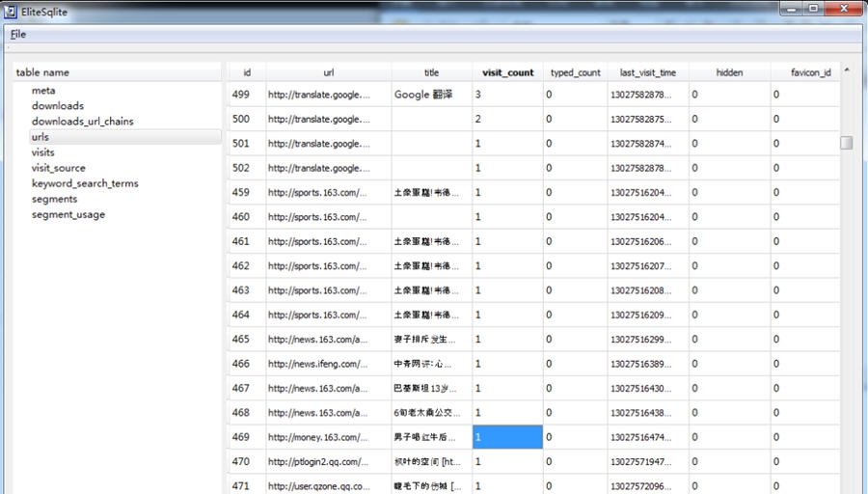Click the news.ifeng.com url cell in row 466
The width and height of the screenshot is (868, 494).
[x=329, y=364]
